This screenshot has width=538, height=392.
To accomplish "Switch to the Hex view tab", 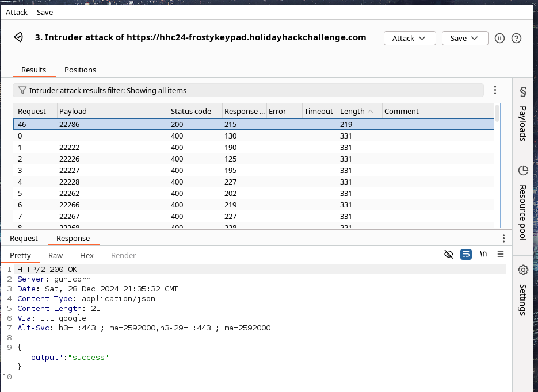I will click(x=87, y=255).
